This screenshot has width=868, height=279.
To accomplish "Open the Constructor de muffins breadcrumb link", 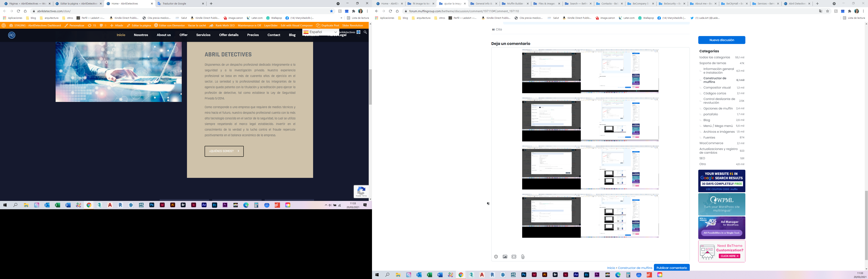I will (635, 268).
